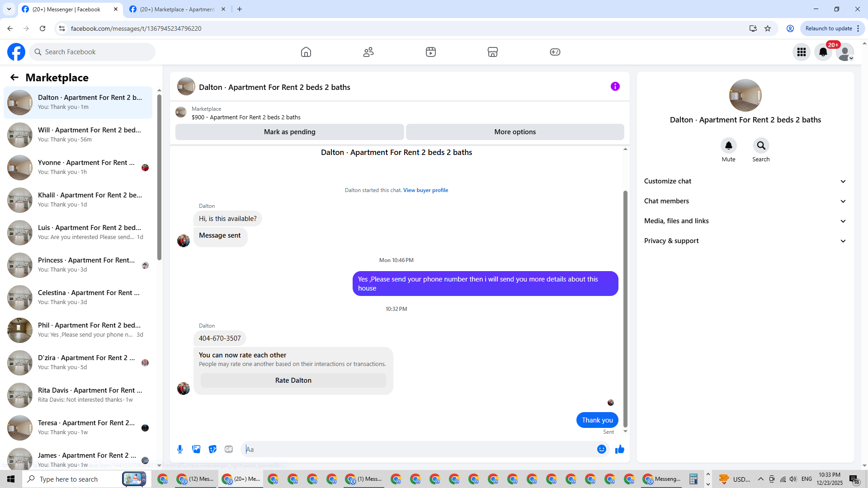Click the Rate Dalton button
The image size is (868, 488).
[293, 380]
